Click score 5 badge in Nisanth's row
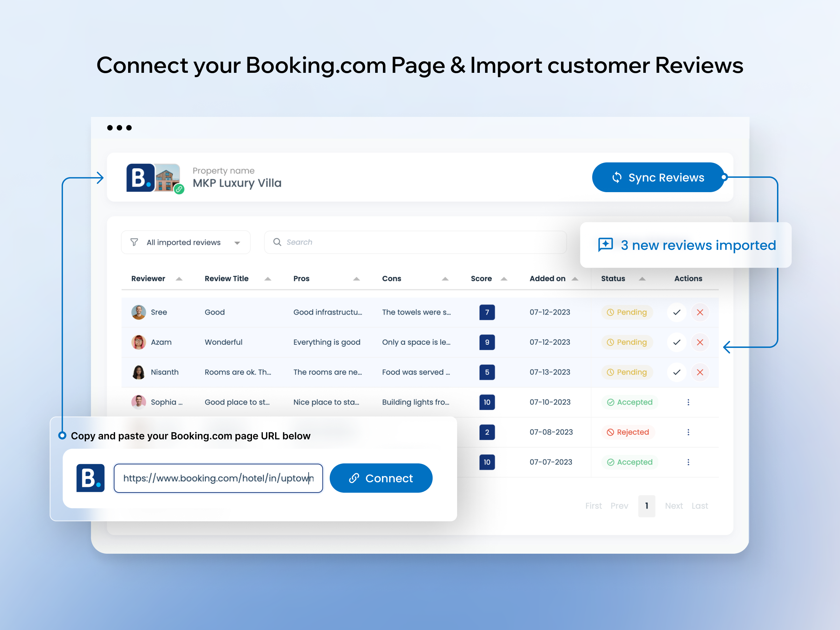This screenshot has height=630, width=840. [x=487, y=372]
